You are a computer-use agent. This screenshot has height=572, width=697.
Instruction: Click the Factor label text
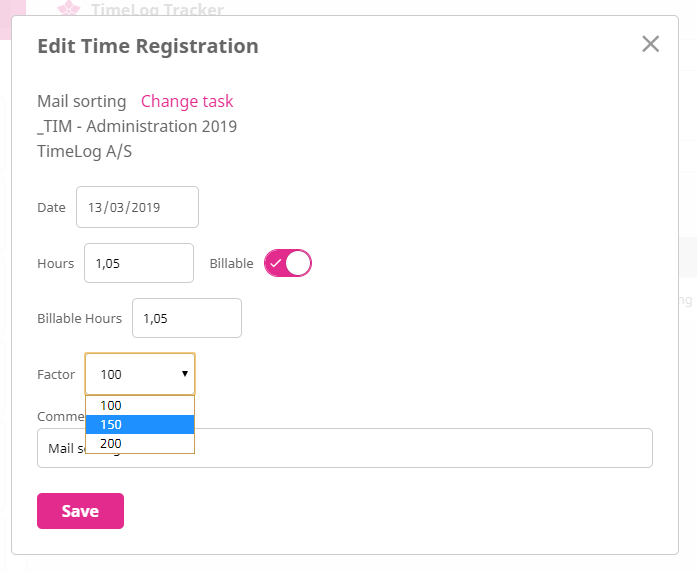click(56, 374)
